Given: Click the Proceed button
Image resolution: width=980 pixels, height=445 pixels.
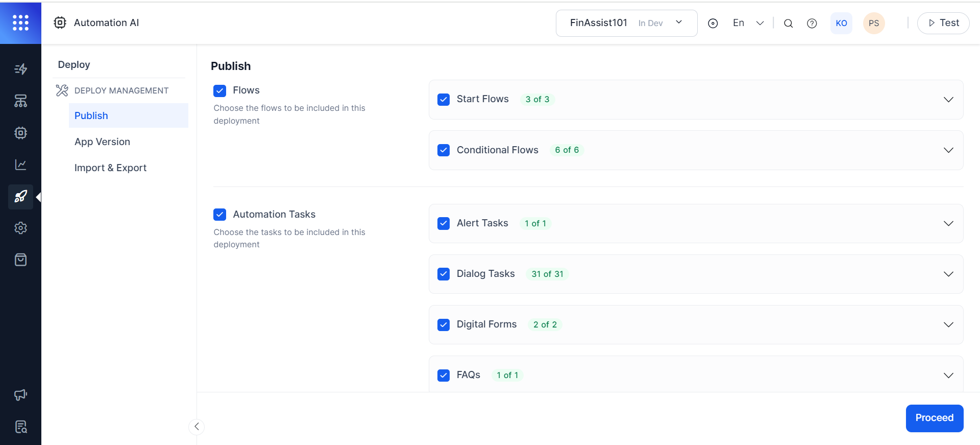Looking at the screenshot, I should click(x=934, y=418).
